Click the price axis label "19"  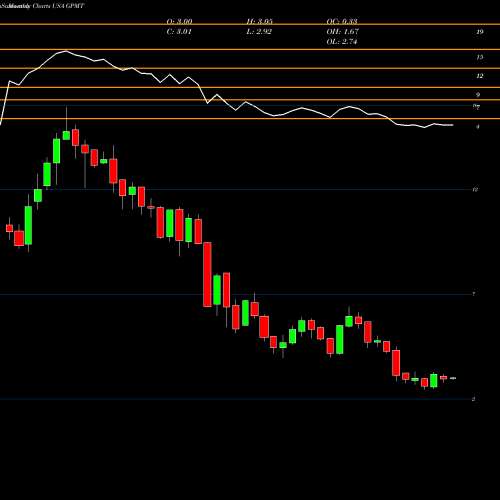(480, 32)
